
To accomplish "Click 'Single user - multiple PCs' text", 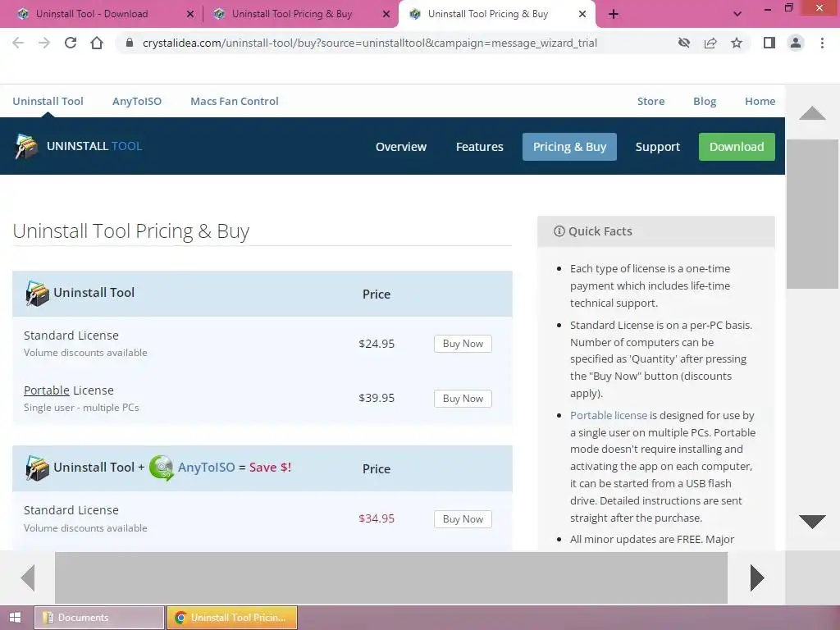I will pos(81,408).
